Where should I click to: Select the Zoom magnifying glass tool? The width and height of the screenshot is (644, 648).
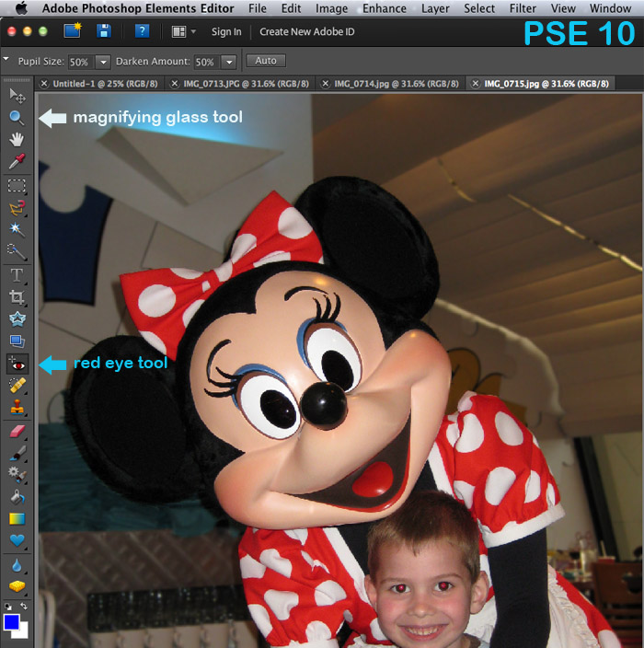(x=17, y=118)
